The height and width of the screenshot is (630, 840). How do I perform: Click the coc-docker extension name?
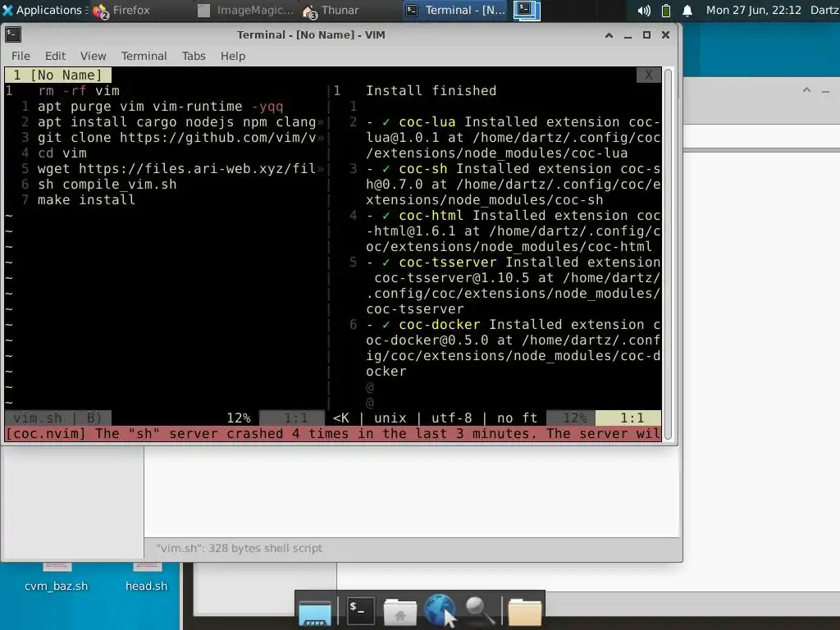(x=440, y=324)
